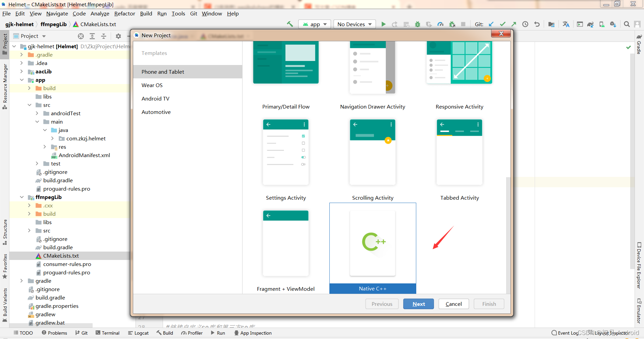Click the Cancel button in New Project
The width and height of the screenshot is (644, 339).
coord(453,304)
